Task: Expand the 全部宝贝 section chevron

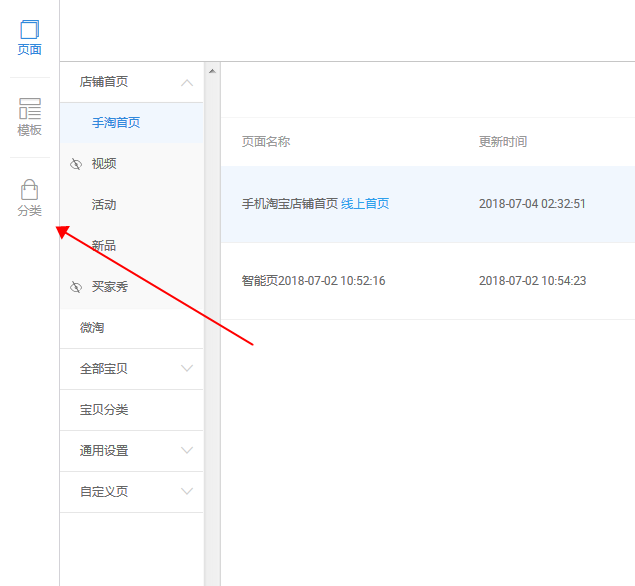Action: pyautogui.click(x=187, y=369)
